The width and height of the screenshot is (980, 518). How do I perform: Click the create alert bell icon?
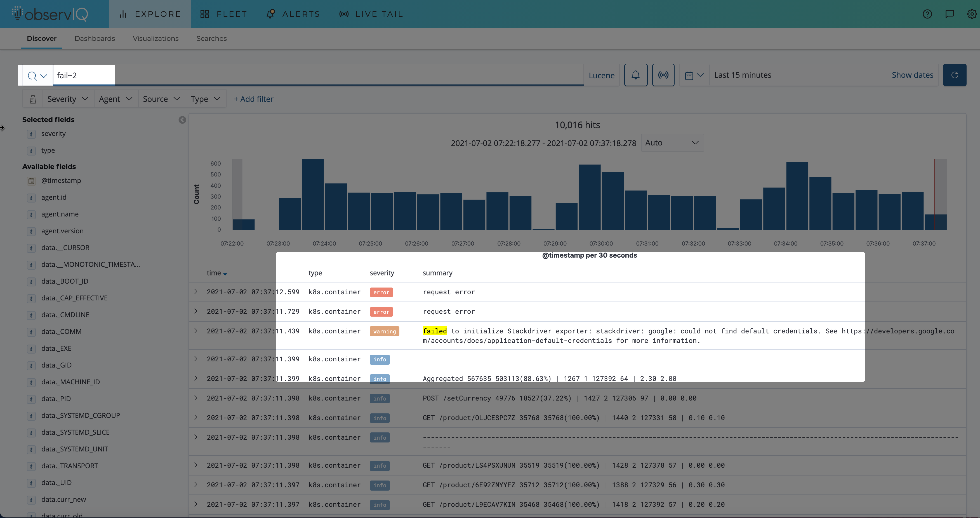635,75
